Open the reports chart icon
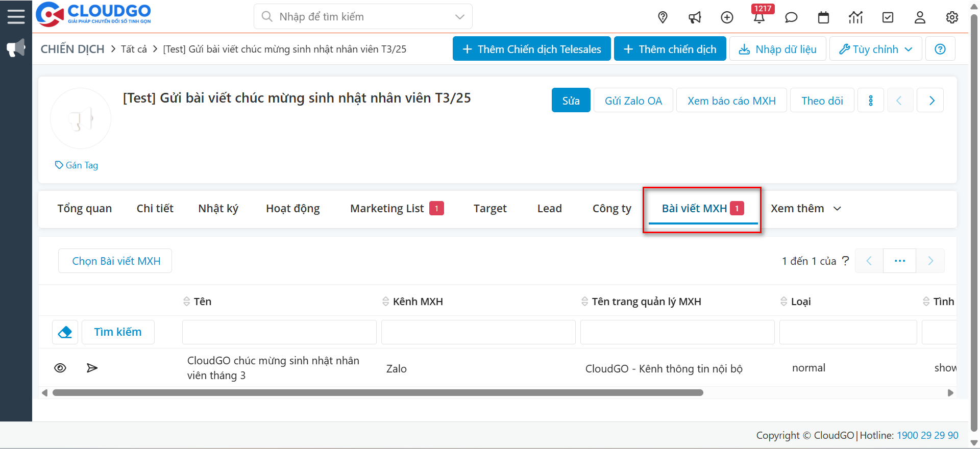980x449 pixels. (x=855, y=17)
